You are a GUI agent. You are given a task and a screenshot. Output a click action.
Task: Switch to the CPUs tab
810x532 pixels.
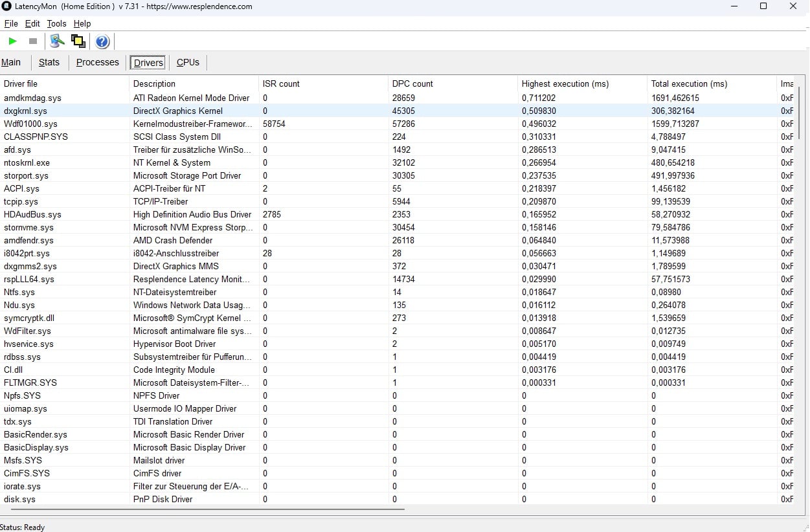click(188, 62)
